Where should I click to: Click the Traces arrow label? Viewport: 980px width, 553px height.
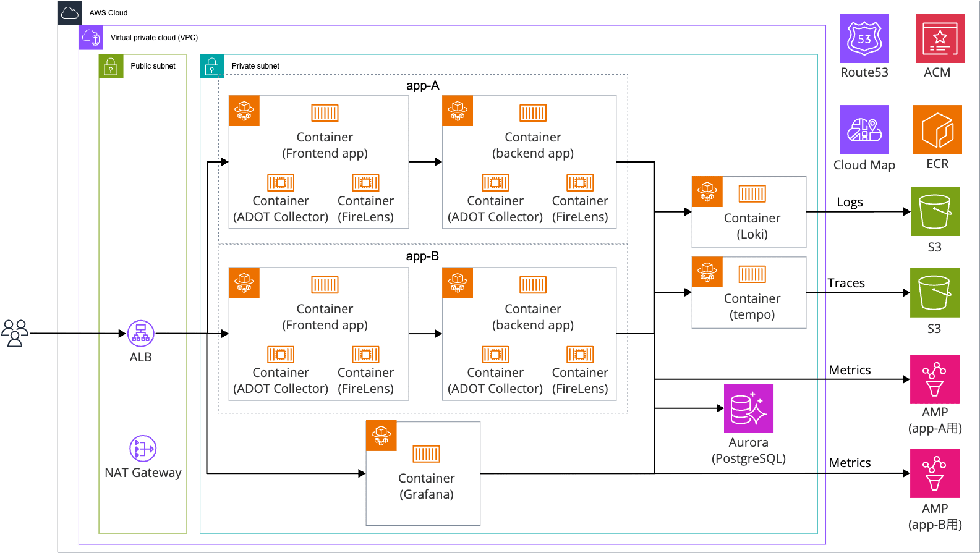click(846, 283)
